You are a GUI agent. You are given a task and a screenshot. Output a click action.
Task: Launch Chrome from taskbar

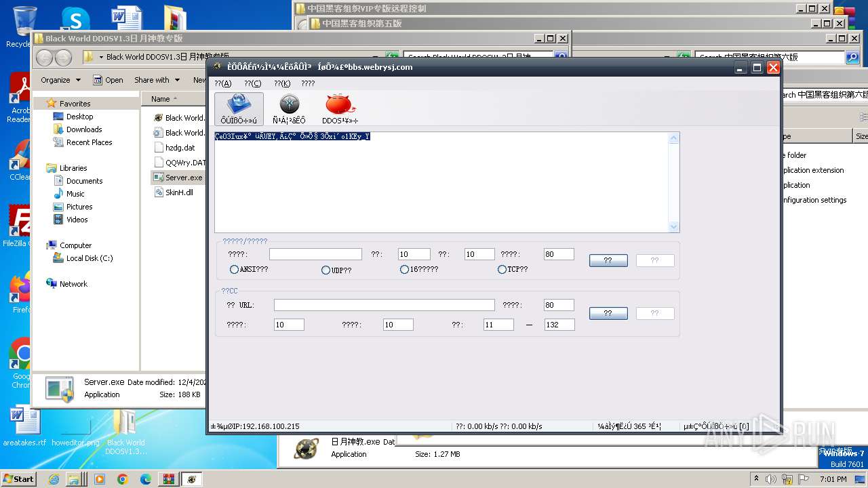point(122,479)
